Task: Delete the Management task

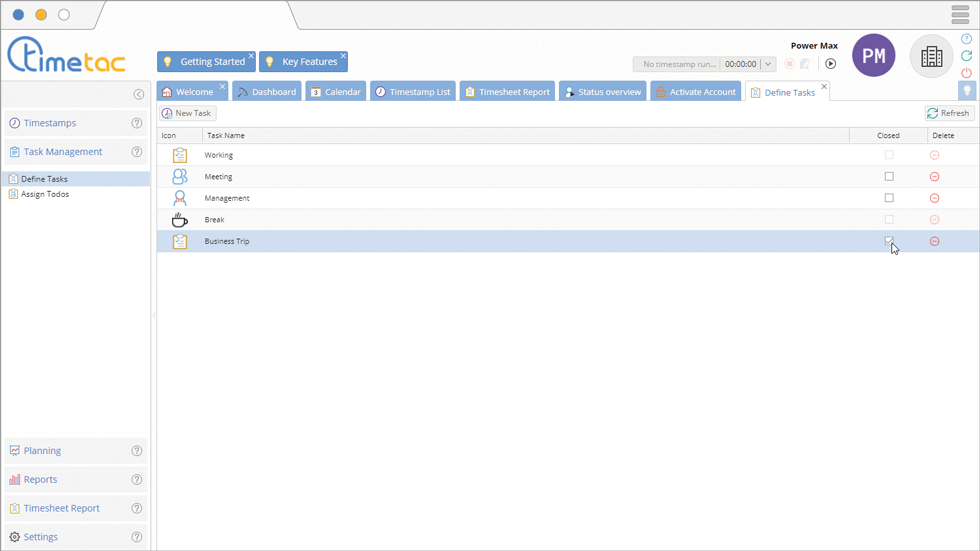Action: 934,198
